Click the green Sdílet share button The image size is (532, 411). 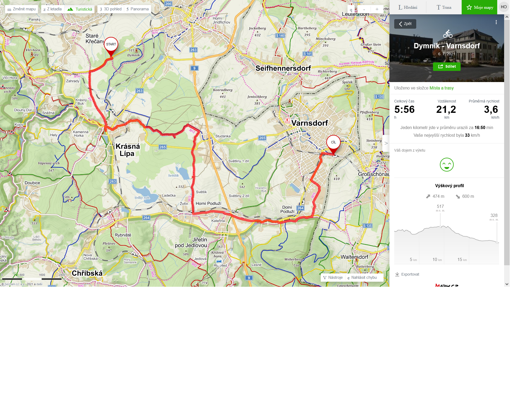(x=447, y=66)
